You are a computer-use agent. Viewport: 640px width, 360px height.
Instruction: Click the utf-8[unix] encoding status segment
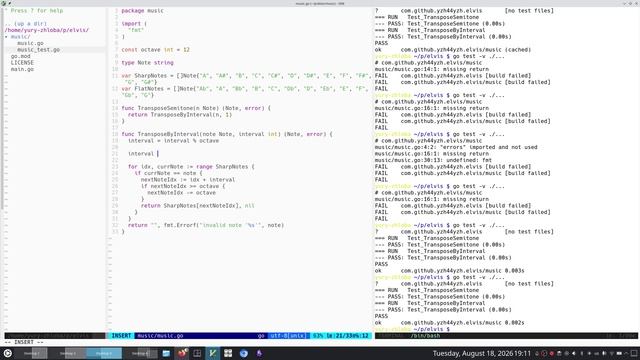coord(289,336)
